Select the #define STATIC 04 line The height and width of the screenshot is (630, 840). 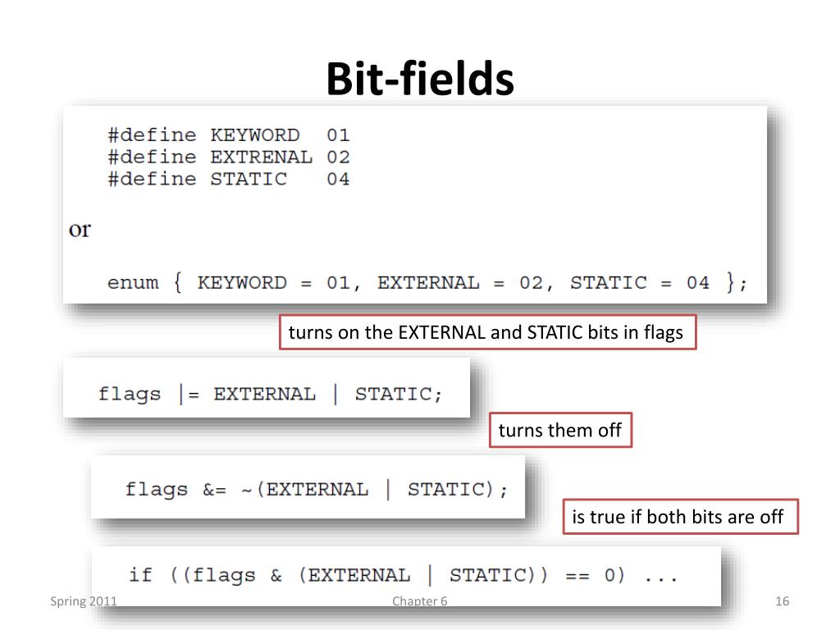[229, 179]
